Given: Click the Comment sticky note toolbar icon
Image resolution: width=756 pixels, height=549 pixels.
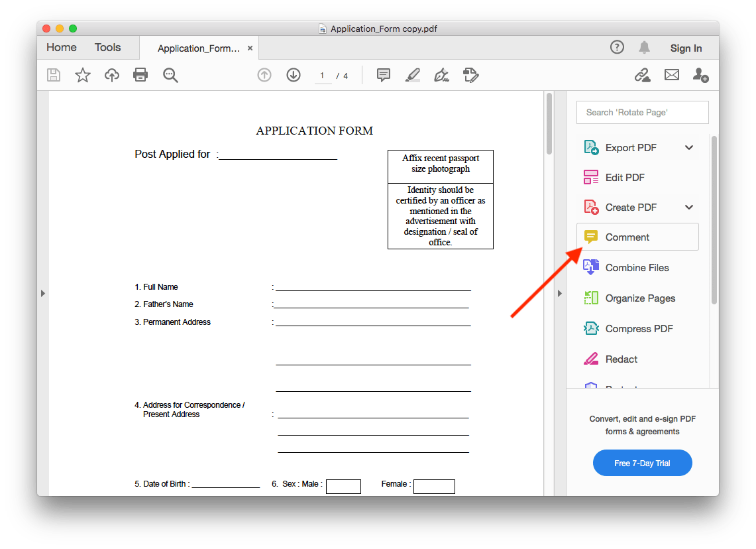Looking at the screenshot, I should (x=383, y=74).
